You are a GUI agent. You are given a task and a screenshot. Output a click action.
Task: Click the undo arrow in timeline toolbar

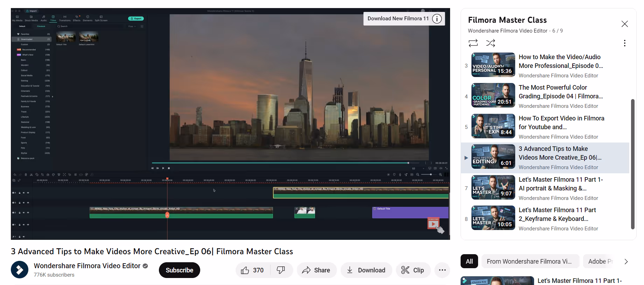click(15, 174)
